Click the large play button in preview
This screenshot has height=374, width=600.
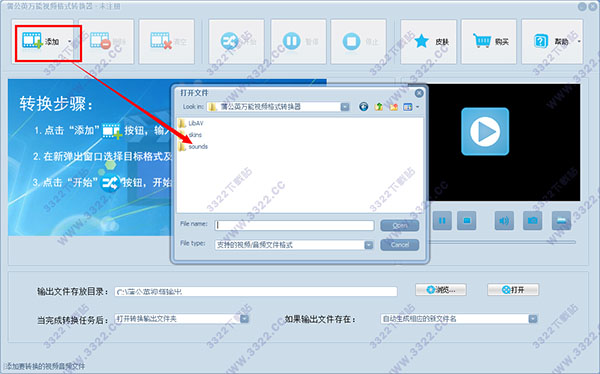[485, 131]
